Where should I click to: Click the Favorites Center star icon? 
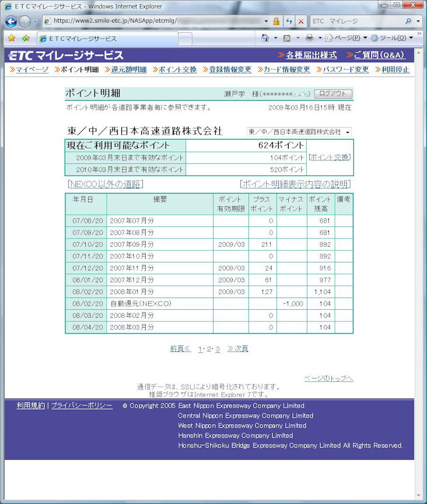pyautogui.click(x=12, y=38)
